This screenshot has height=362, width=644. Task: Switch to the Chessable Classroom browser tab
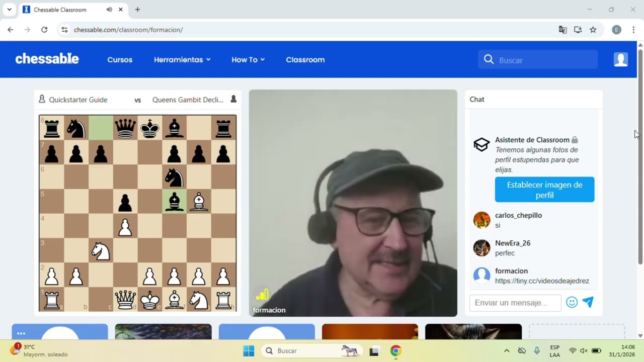pos(73,10)
